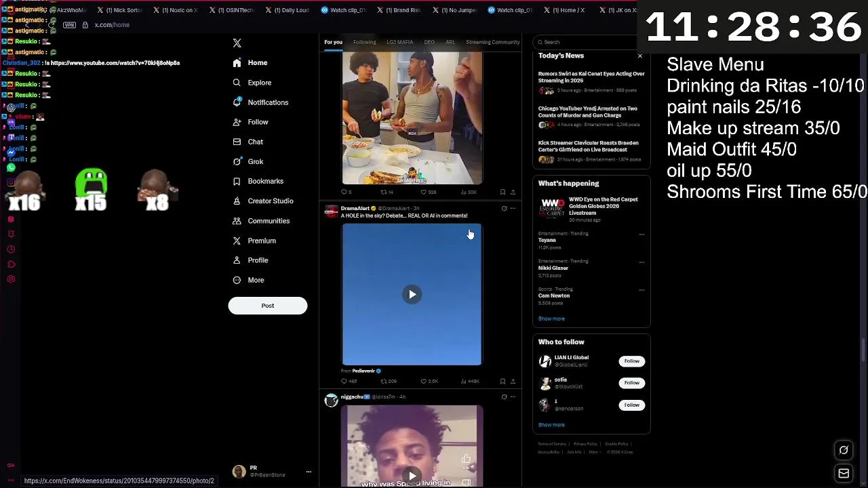Switch to the For you tab
Viewport: 868px width, 488px height.
(333, 42)
